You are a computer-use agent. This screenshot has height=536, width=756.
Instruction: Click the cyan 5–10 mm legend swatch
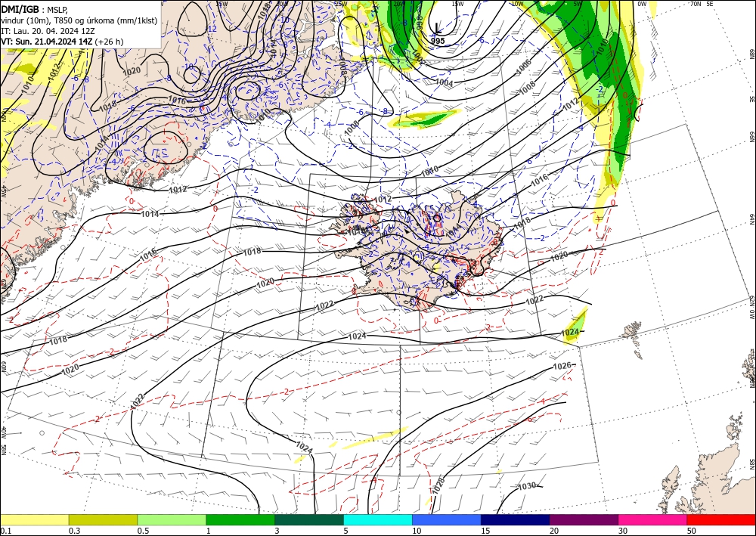point(378,519)
